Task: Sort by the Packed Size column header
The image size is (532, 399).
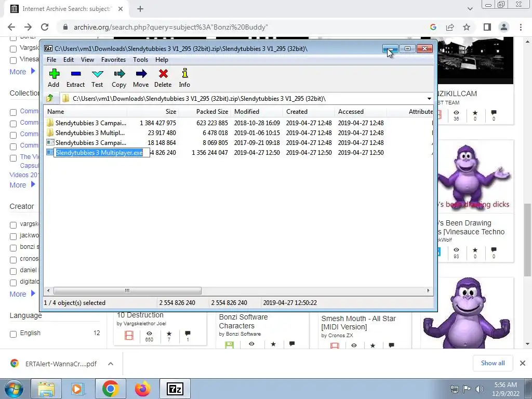Action: pos(205,112)
